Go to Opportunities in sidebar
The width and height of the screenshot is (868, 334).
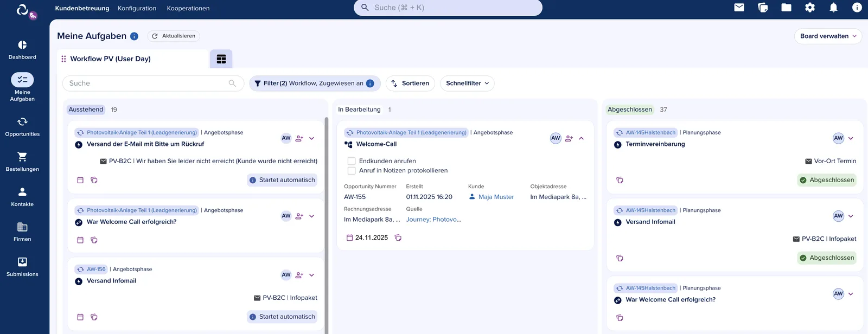click(x=22, y=126)
